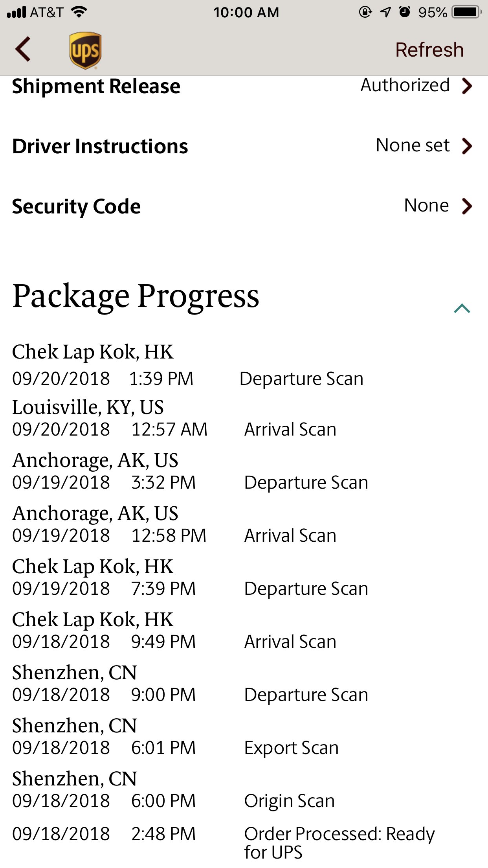Open Security Code chevron arrow
Screen dimensions: 488x868
coord(467,206)
